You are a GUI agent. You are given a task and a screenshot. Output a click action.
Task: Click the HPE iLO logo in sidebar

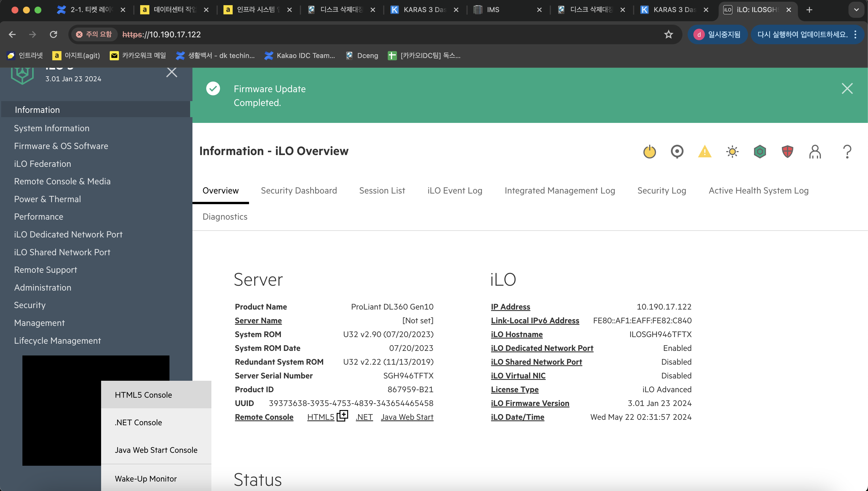[x=22, y=76]
